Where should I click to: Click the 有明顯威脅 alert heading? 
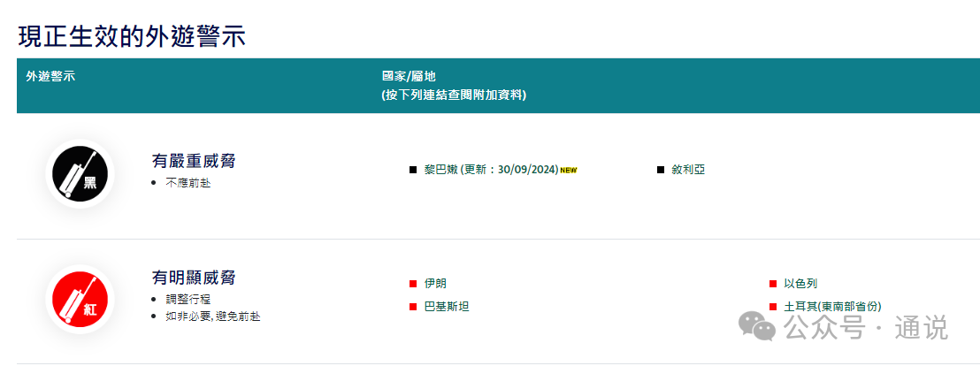pos(194,278)
